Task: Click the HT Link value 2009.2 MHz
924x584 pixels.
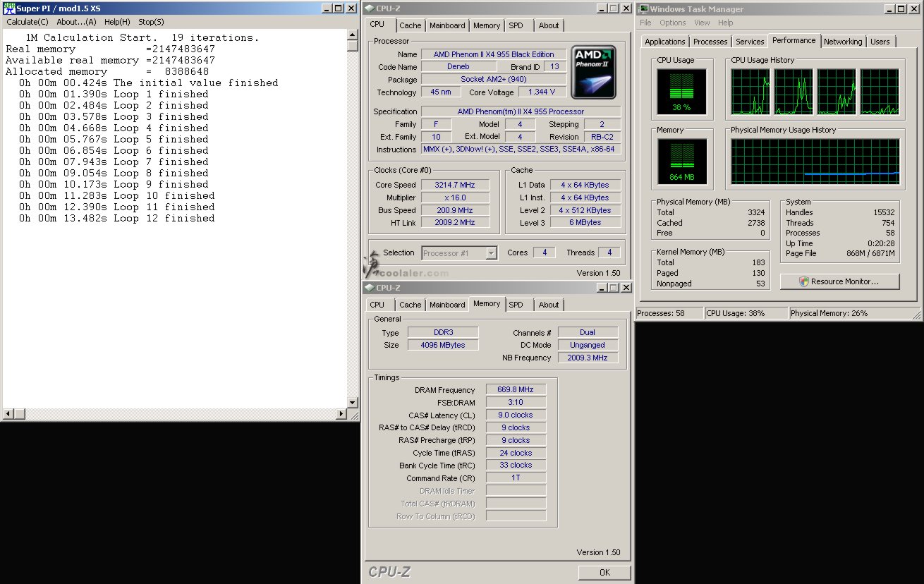Action: click(454, 223)
